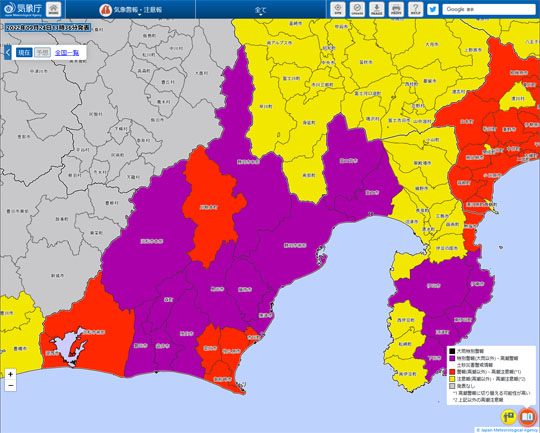Click the HOME icon button
Screen dimensions: 540x433
(53, 9)
